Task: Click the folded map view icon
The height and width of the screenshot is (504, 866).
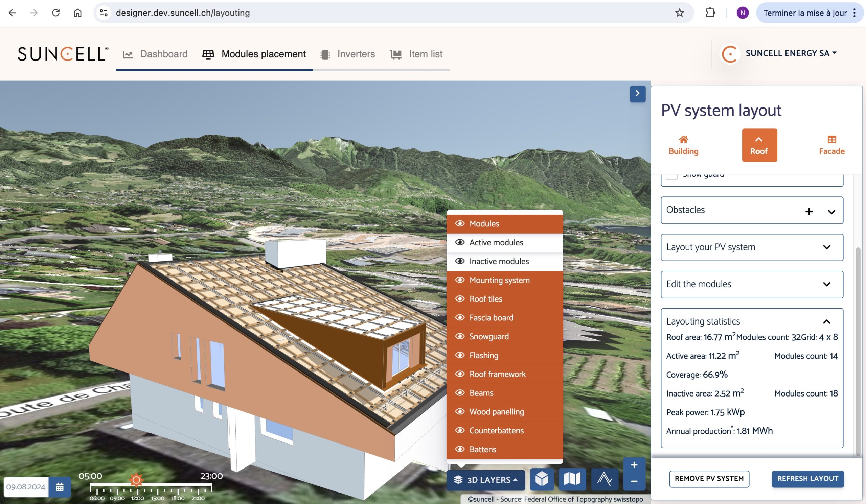Action: tap(572, 479)
